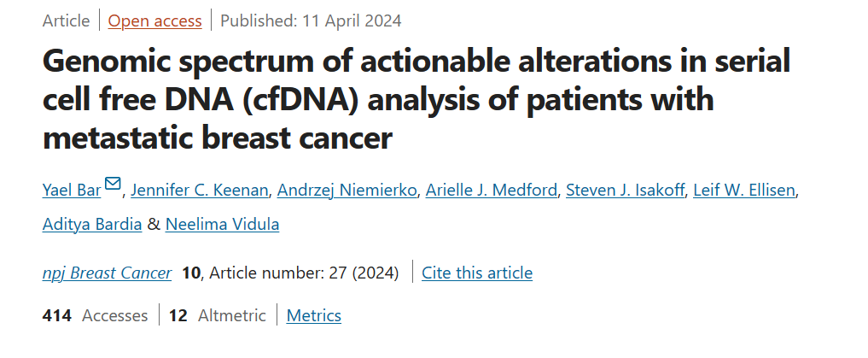Click author Andrzej Niemierko
Viewport: 868px width, 358px height.
point(347,191)
